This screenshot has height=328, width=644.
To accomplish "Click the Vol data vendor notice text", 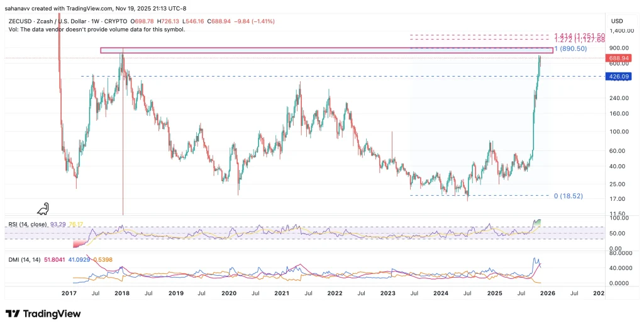I will pyautogui.click(x=94, y=29).
